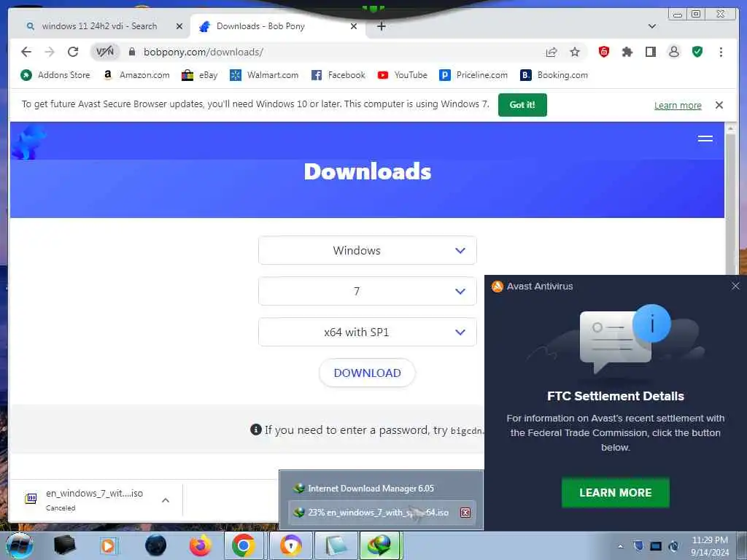Dismiss the Windows 7 update notice bar
The image size is (747, 560).
point(719,105)
